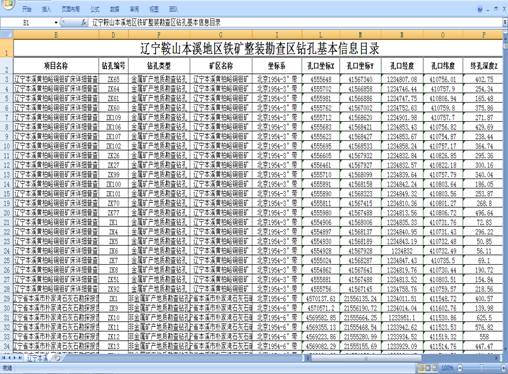
Task: Click the select-all corner of the grid
Action: click(6, 34)
